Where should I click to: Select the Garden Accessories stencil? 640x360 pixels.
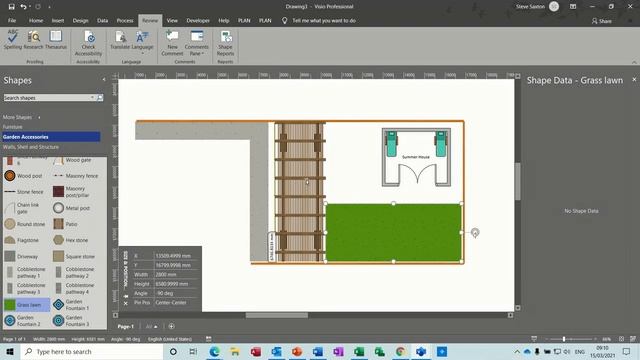pyautogui.click(x=51, y=137)
